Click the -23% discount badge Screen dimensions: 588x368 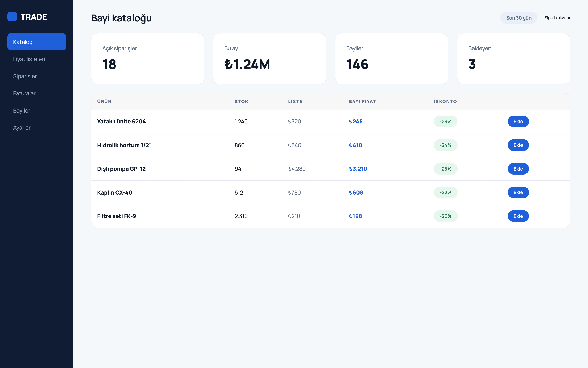(445, 122)
